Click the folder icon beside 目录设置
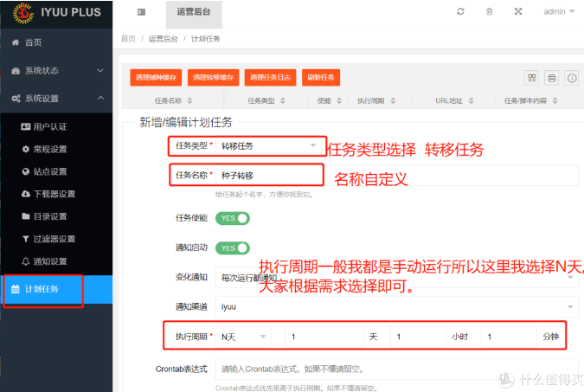584x392 pixels. click(26, 216)
